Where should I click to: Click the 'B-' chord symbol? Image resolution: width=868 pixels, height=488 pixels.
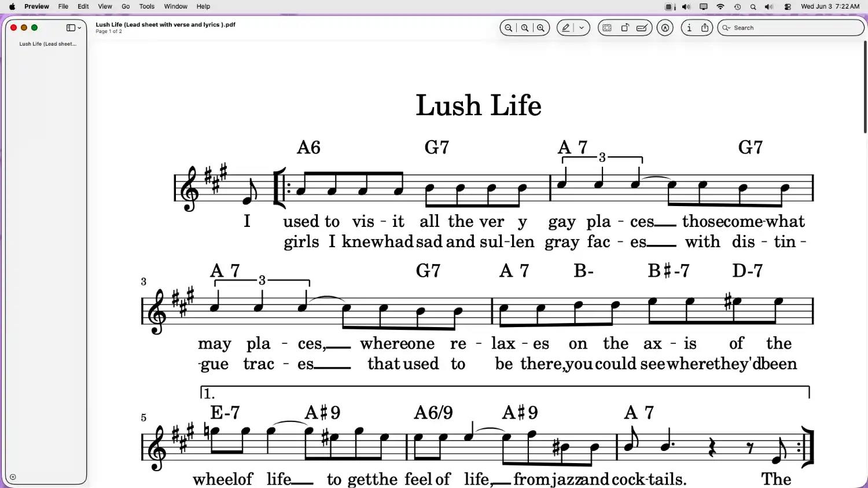(x=583, y=270)
